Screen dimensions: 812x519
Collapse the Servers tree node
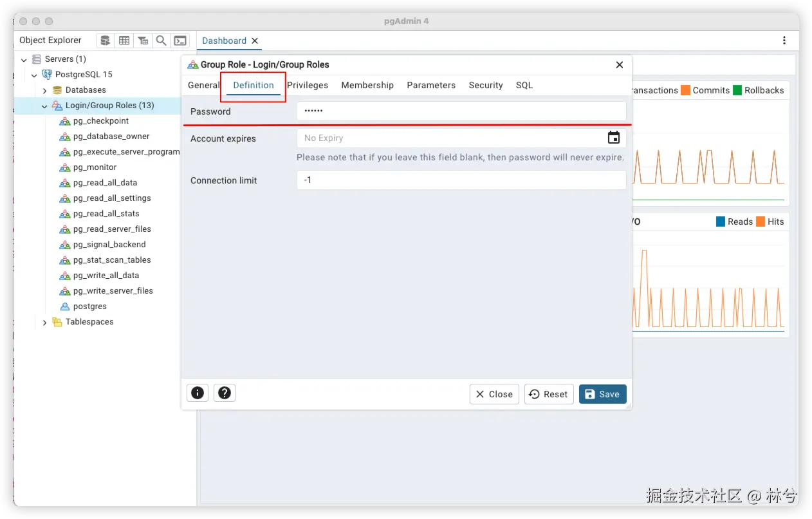tap(24, 59)
